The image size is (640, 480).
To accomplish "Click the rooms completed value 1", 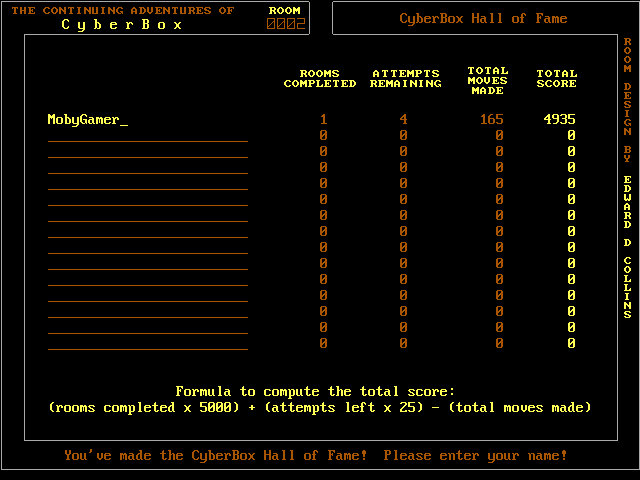I will tap(323, 120).
